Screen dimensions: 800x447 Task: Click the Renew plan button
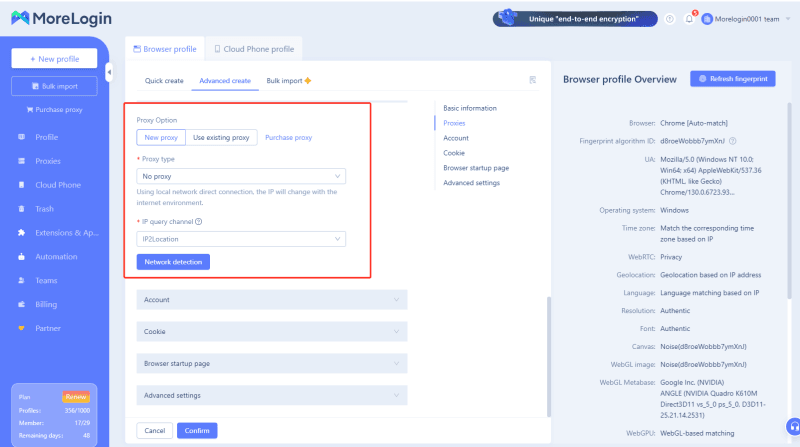coord(76,396)
